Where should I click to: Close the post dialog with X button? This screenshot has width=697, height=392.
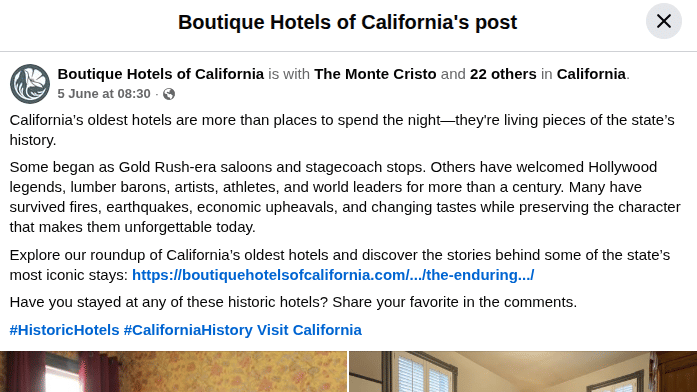pos(664,21)
